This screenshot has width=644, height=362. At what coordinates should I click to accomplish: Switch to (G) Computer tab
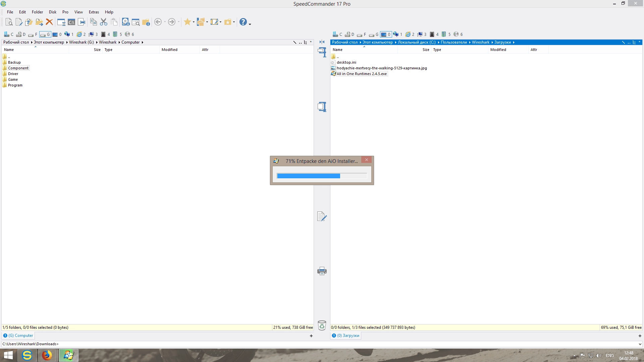point(18,336)
